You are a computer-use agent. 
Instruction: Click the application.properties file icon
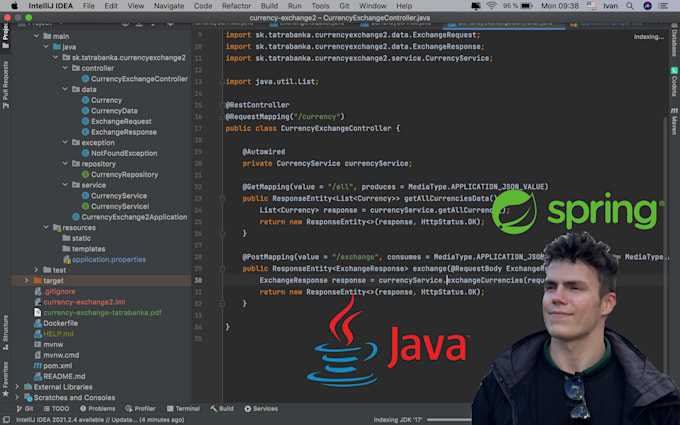tap(67, 259)
